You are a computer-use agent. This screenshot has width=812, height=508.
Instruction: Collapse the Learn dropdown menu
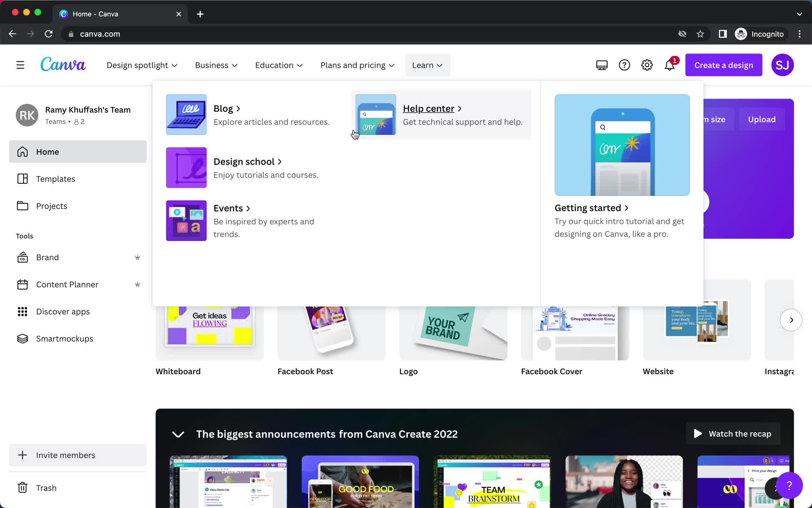pyautogui.click(x=428, y=65)
